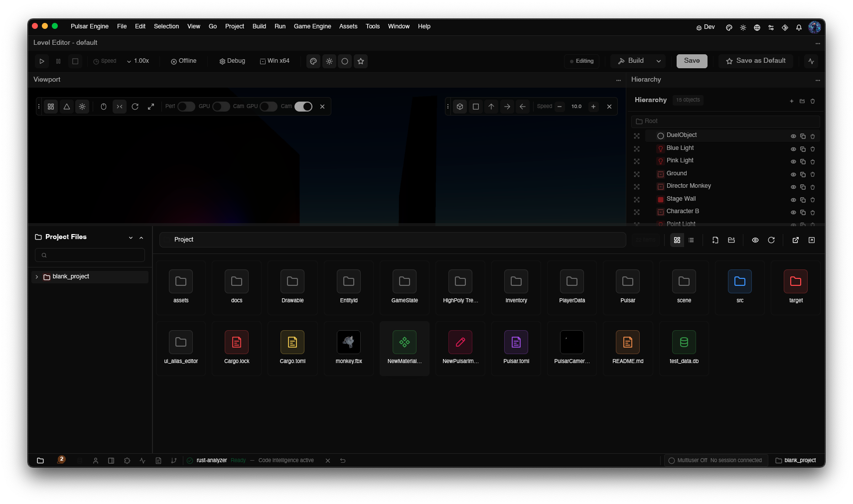
Task: Click the Save as Default button
Action: [x=756, y=61]
